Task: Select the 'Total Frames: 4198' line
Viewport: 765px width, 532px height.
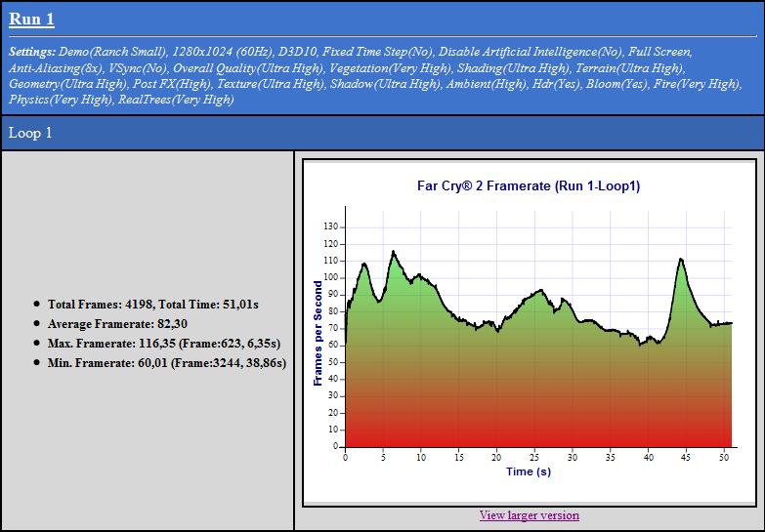Action: point(153,305)
